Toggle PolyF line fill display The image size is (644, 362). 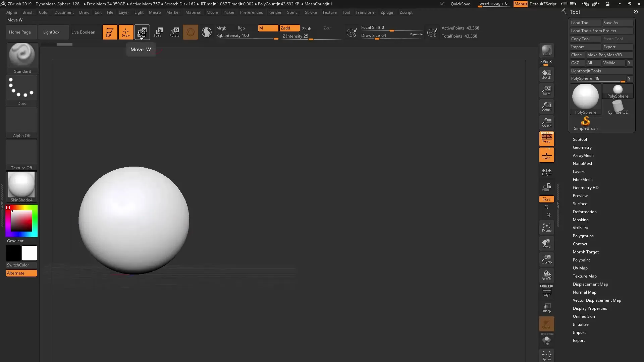[546, 291]
